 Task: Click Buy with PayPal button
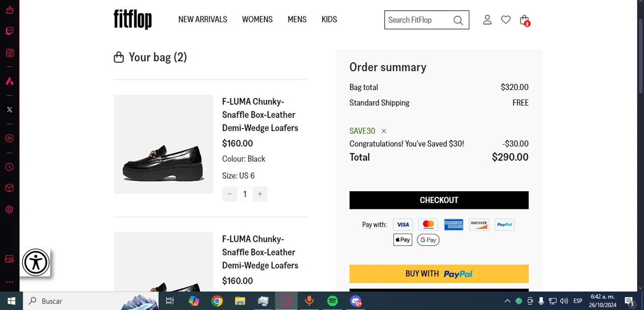point(439,274)
